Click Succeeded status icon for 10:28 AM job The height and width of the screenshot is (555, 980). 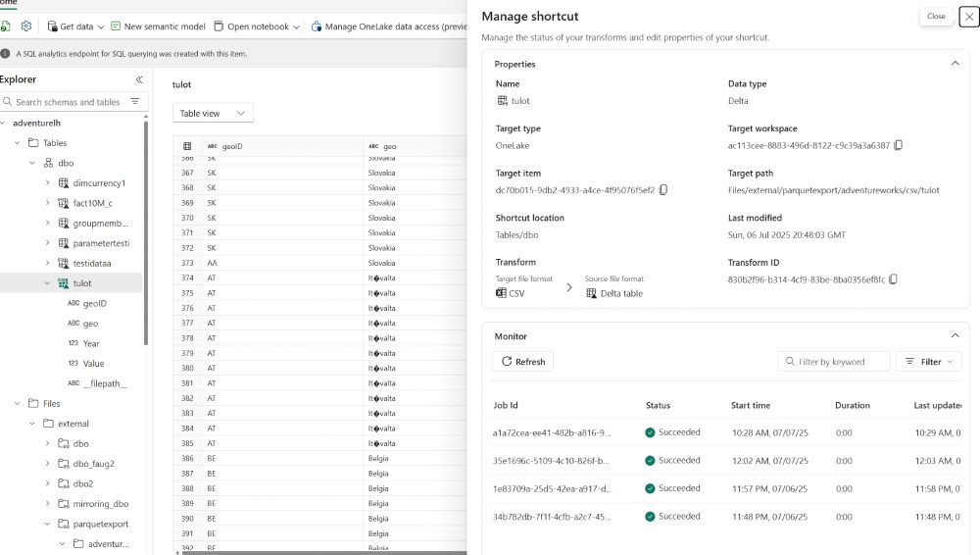coord(650,432)
